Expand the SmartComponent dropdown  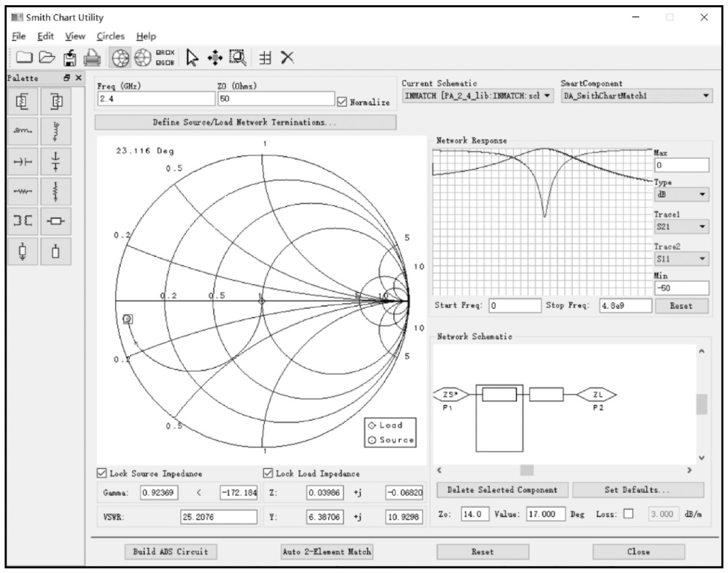pos(636,96)
